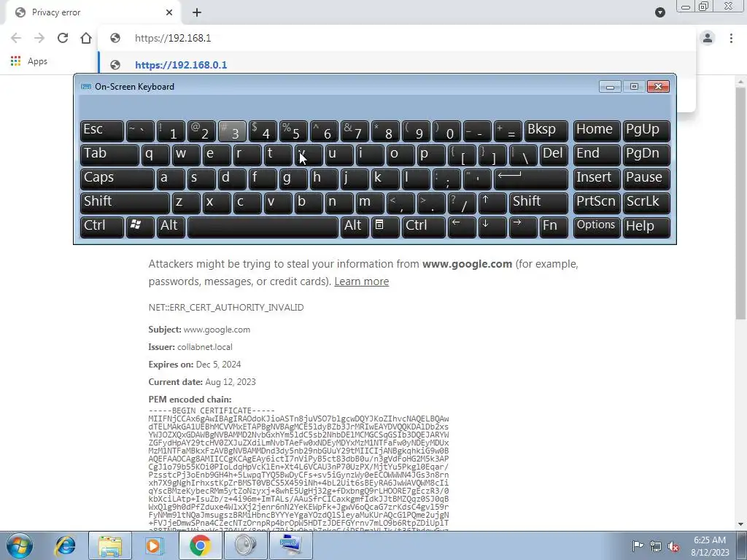The height and width of the screenshot is (560, 747).
Task: Open the Windows Start button
Action: pyautogui.click(x=19, y=546)
